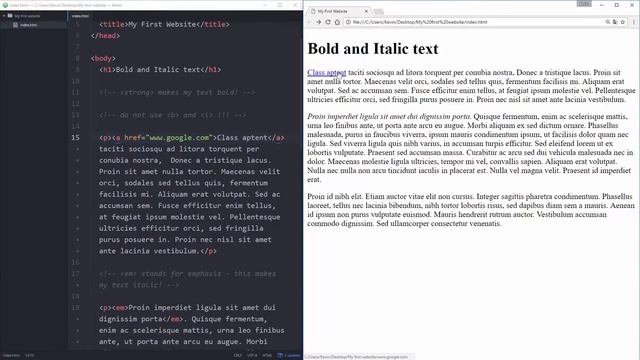Click the opening body tag in editor
The height and width of the screenshot is (360, 640).
[x=103, y=58]
